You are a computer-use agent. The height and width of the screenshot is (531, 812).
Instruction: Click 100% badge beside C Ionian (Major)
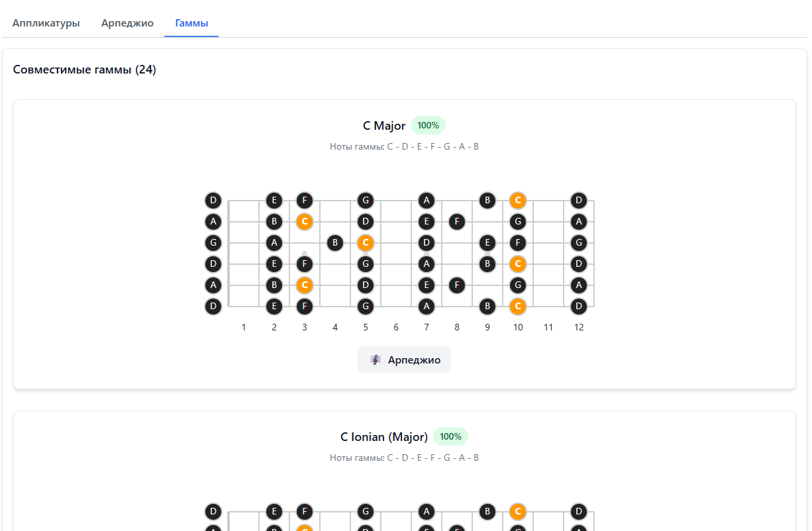[450, 436]
